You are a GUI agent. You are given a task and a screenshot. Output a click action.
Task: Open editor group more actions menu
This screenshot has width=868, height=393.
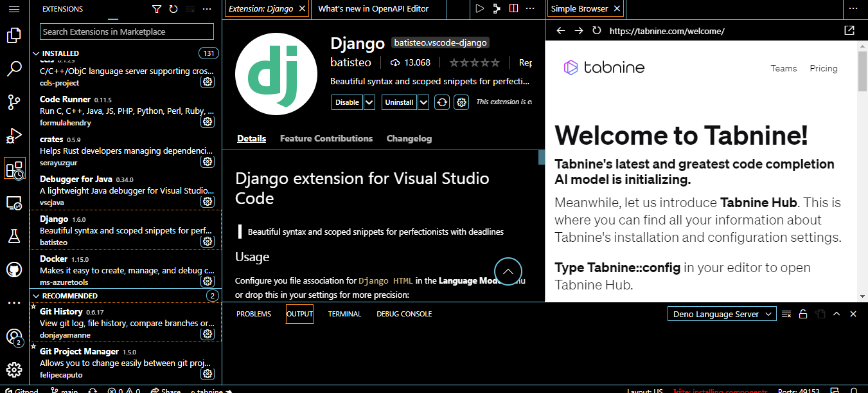(530, 9)
